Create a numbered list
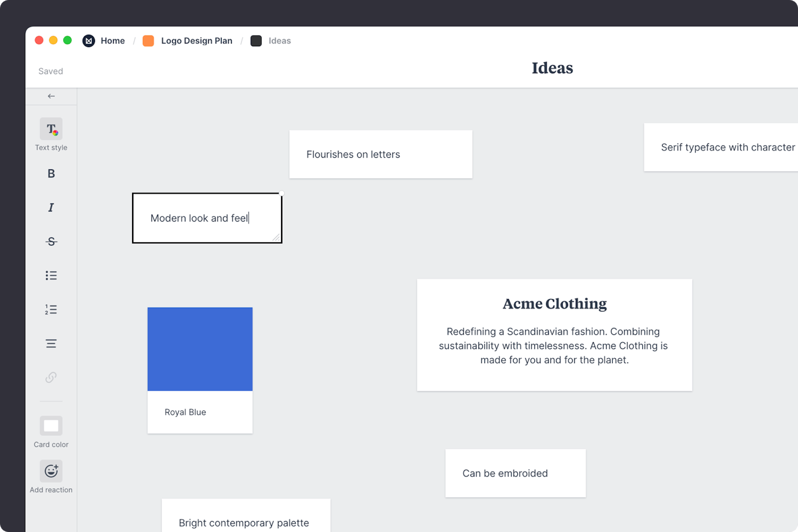The height and width of the screenshot is (532, 798). [51, 309]
